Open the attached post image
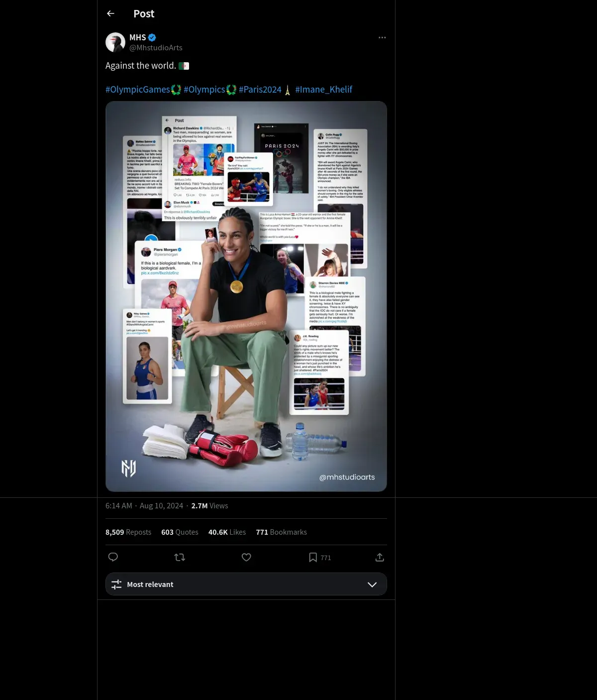The width and height of the screenshot is (597, 700). point(246,296)
